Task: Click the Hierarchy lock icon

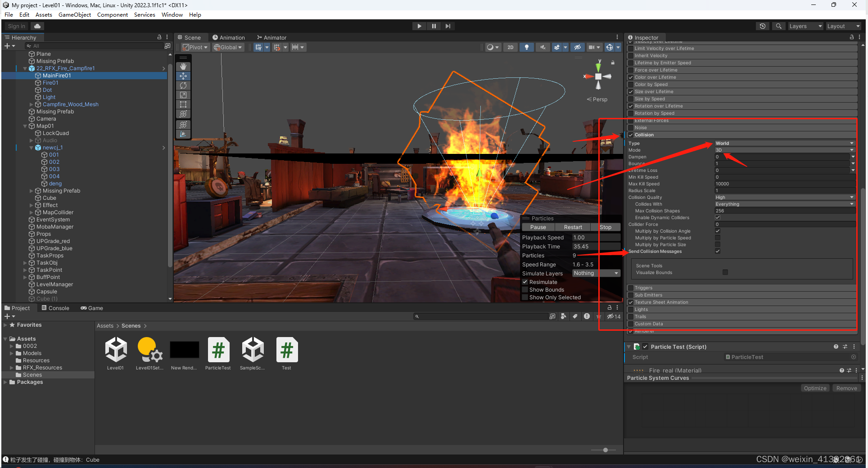Action: click(159, 37)
